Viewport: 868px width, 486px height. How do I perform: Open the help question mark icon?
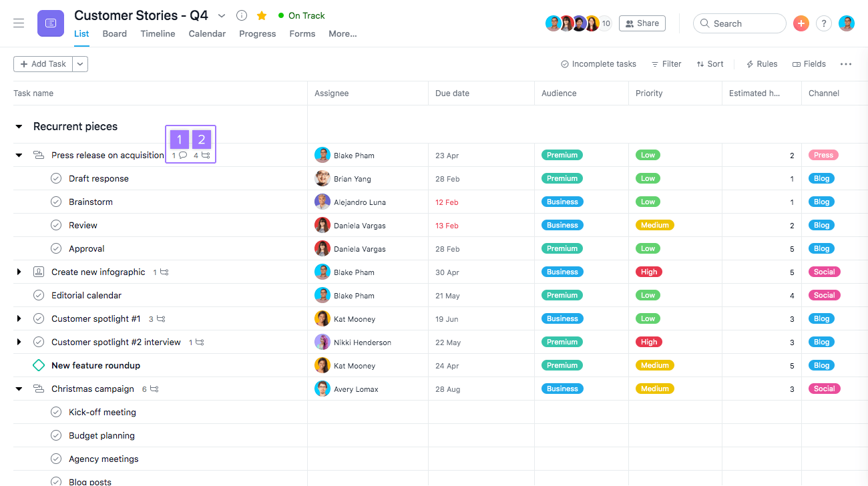tap(824, 23)
